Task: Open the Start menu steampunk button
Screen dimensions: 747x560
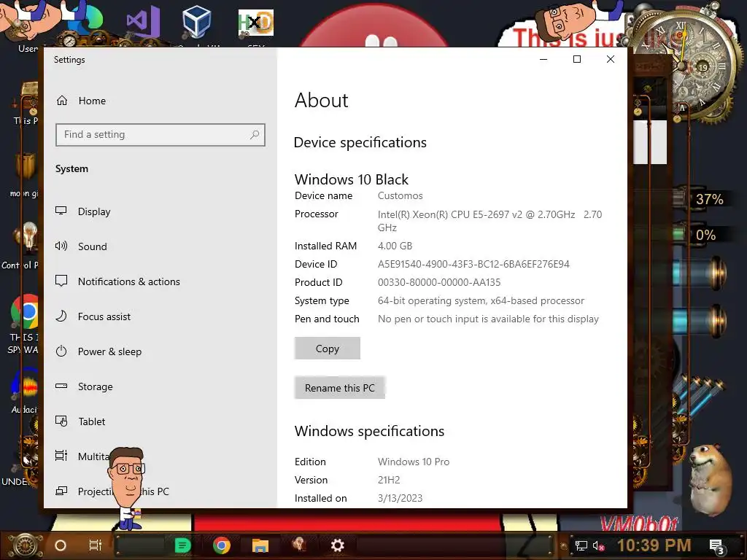Action: point(26,545)
